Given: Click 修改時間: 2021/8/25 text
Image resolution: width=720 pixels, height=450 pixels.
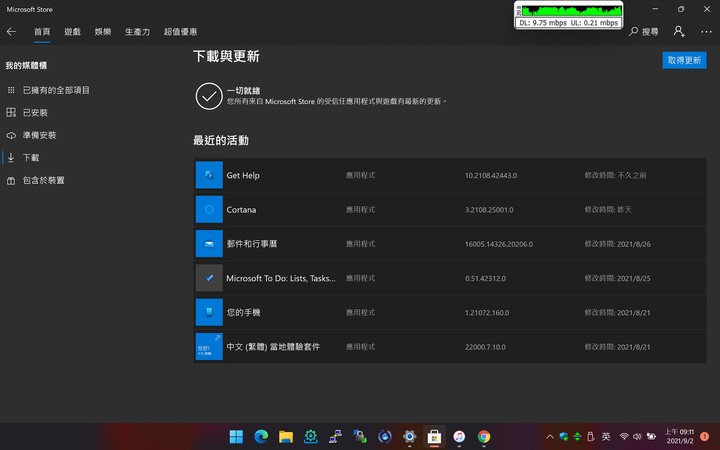Looking at the screenshot, I should pyautogui.click(x=617, y=278).
